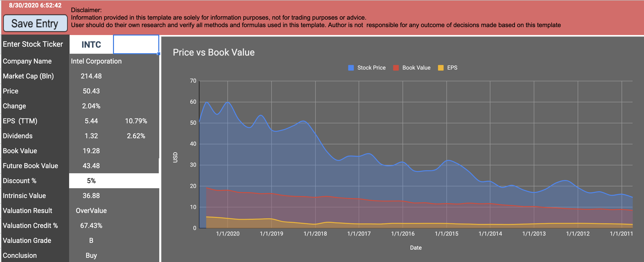The image size is (644, 262).
Task: Click the 'Dividends' label cell
Action: click(x=35, y=136)
